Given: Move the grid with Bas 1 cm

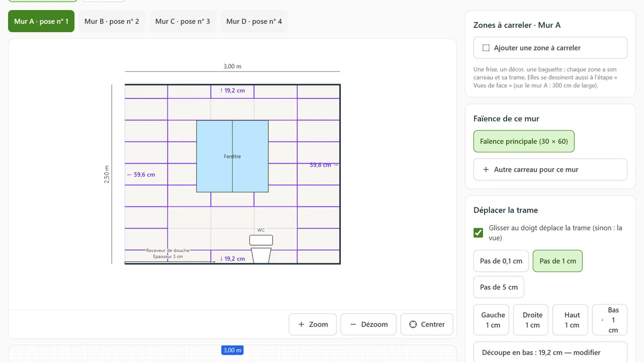Looking at the screenshot, I should coord(610,320).
